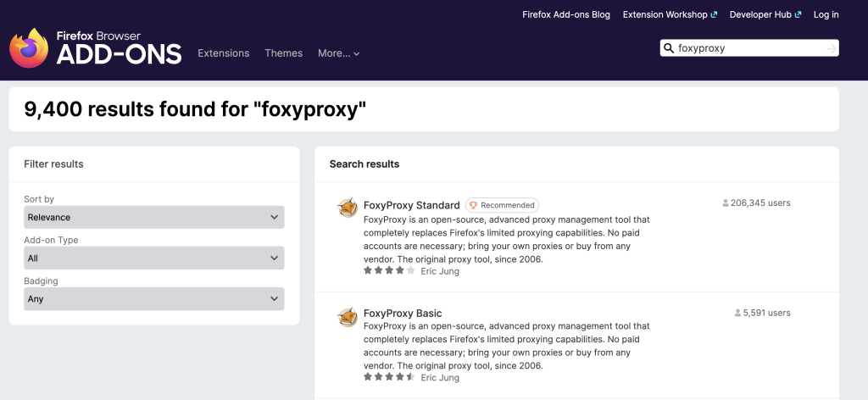Click the search arrow submit button

click(x=831, y=48)
